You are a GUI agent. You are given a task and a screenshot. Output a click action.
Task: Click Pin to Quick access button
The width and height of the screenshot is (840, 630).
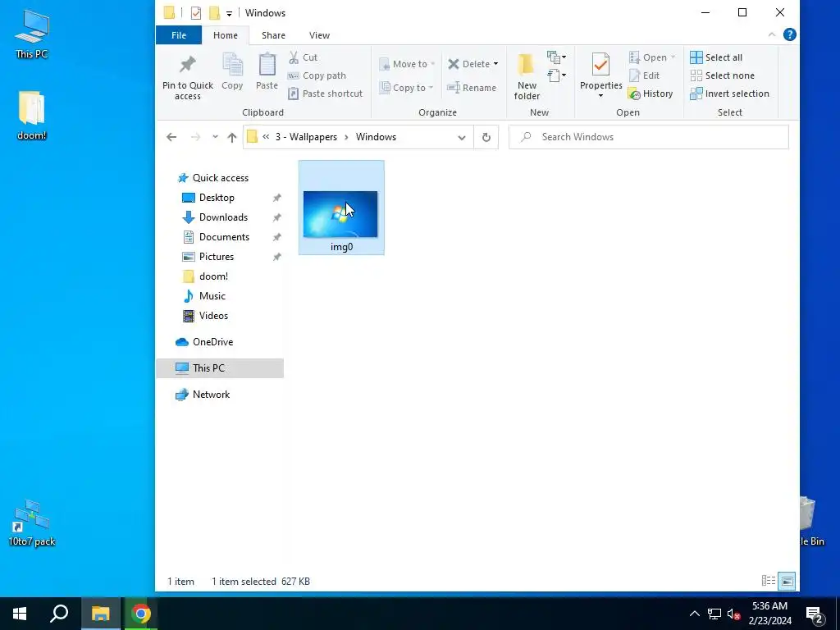pos(188,76)
